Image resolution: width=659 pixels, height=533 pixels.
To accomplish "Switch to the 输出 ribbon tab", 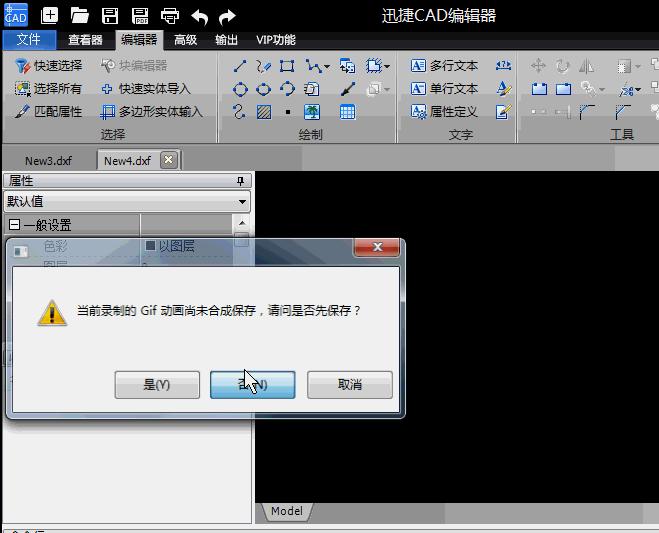I will [227, 40].
